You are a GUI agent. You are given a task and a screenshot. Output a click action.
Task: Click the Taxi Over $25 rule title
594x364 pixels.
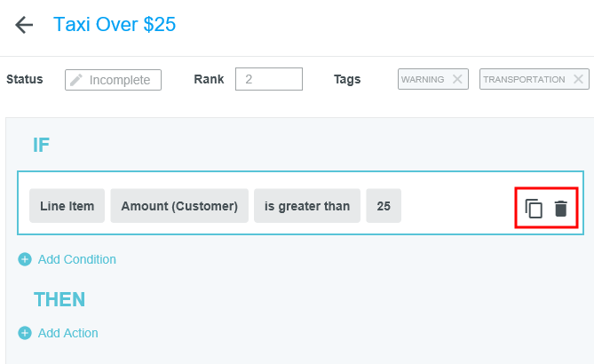[115, 24]
